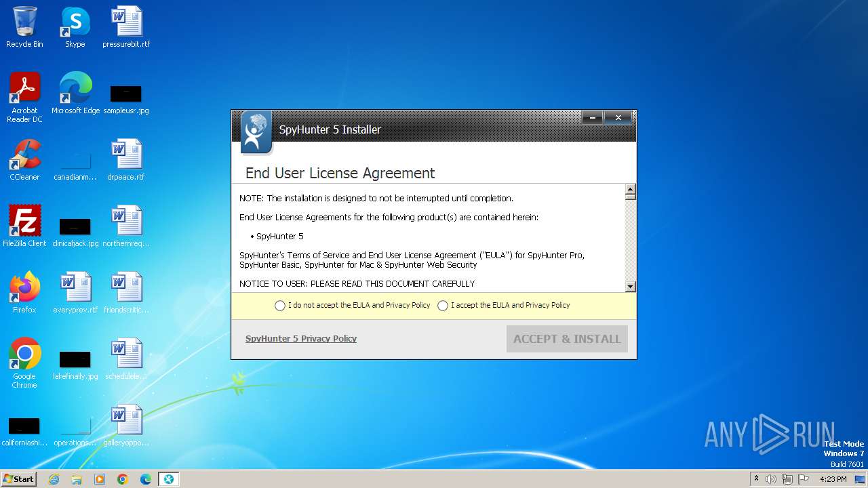Open Windows Media Player taskbar icon
Image resolution: width=868 pixels, height=488 pixels.
pyautogui.click(x=100, y=479)
